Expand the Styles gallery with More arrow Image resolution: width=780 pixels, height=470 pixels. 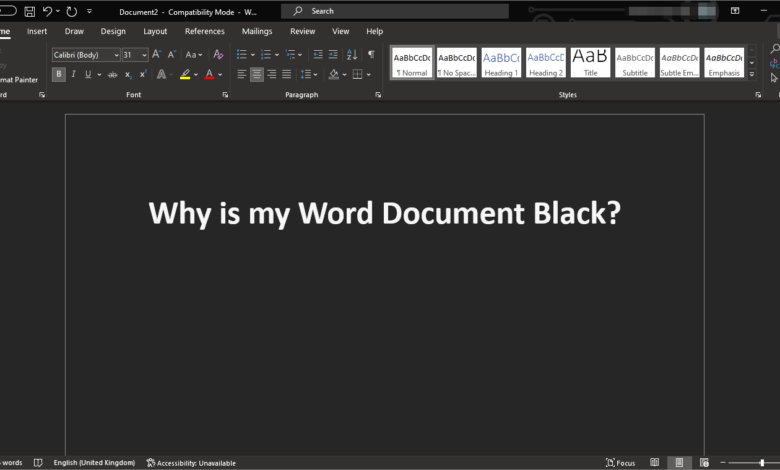[x=752, y=76]
